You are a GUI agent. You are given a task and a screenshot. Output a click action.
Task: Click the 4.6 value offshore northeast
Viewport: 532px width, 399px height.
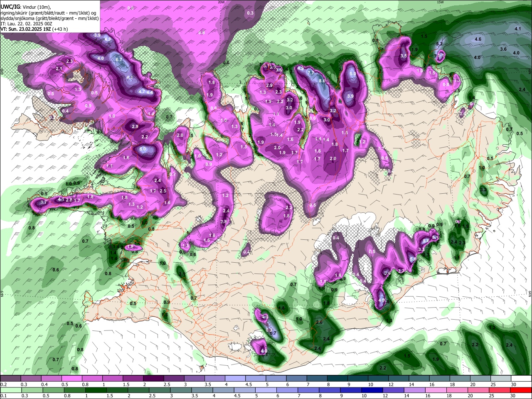point(478,39)
